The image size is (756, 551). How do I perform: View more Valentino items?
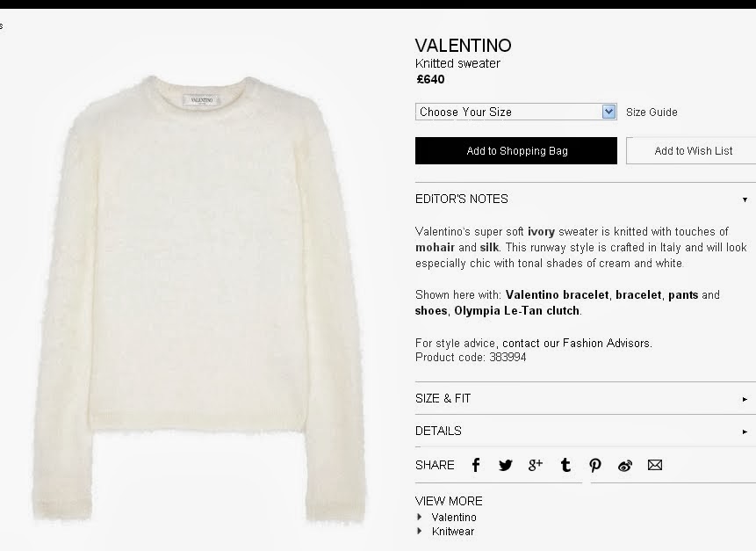click(x=454, y=518)
